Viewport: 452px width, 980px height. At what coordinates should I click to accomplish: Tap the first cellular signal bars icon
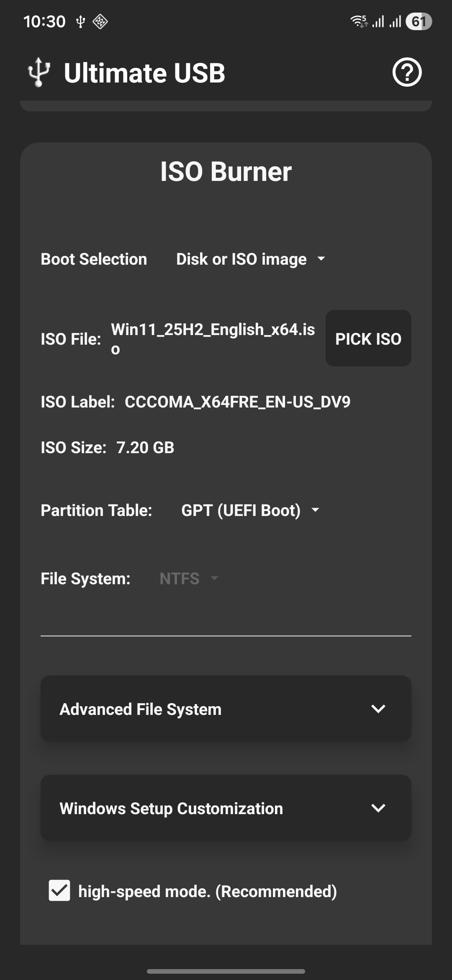[378, 21]
